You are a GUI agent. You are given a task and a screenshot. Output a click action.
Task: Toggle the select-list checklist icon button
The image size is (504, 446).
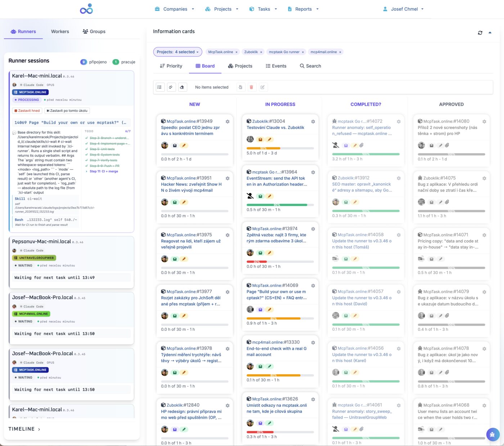[x=160, y=87]
